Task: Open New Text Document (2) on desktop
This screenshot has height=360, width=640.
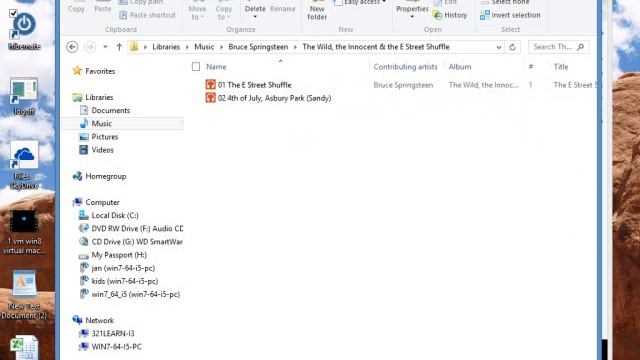Action: coord(24,296)
